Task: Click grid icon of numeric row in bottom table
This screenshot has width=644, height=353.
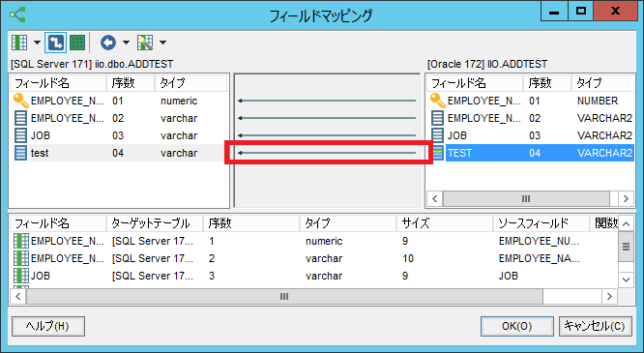Action: (x=21, y=241)
